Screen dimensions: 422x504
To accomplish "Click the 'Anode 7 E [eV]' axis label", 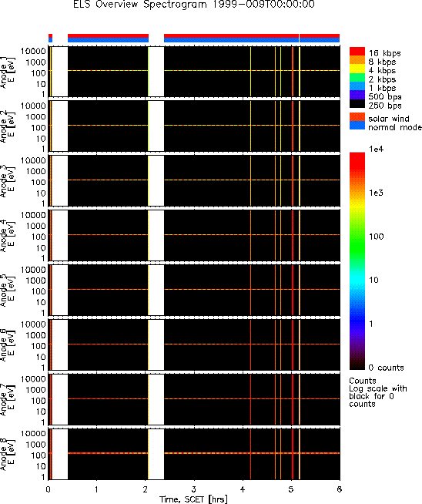I will (x=7, y=400).
